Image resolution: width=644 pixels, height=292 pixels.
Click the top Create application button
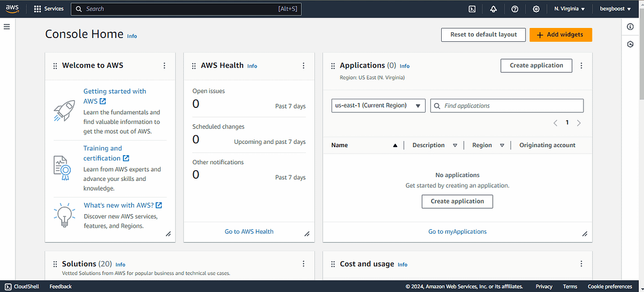536,65
